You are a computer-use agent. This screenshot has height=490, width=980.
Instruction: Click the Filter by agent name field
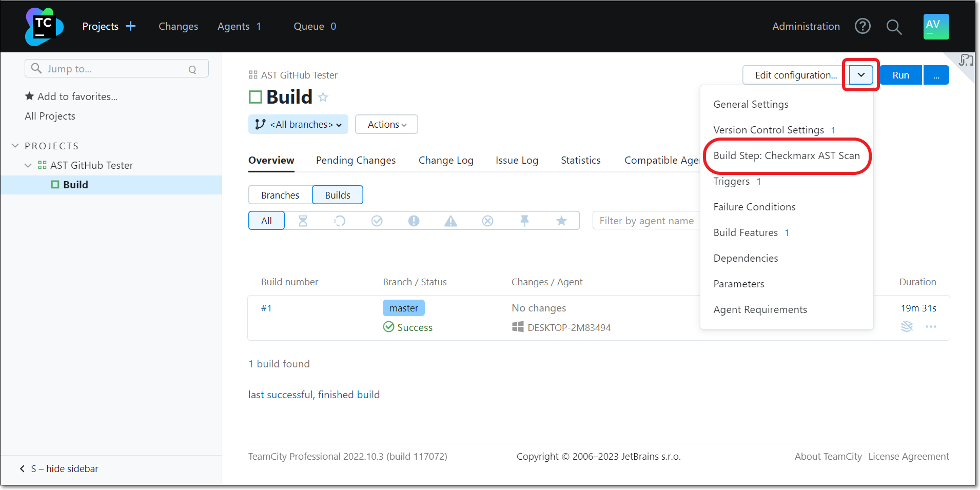[x=646, y=221]
